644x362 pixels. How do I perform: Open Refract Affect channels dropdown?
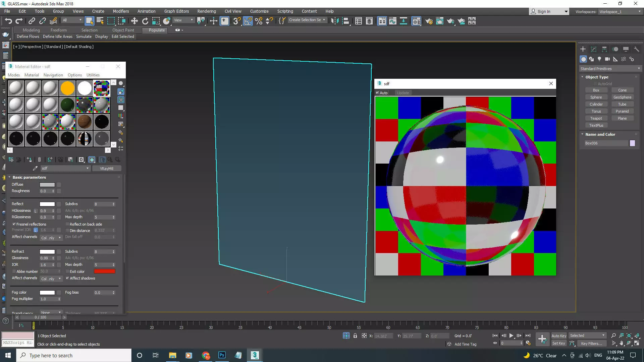(x=51, y=279)
